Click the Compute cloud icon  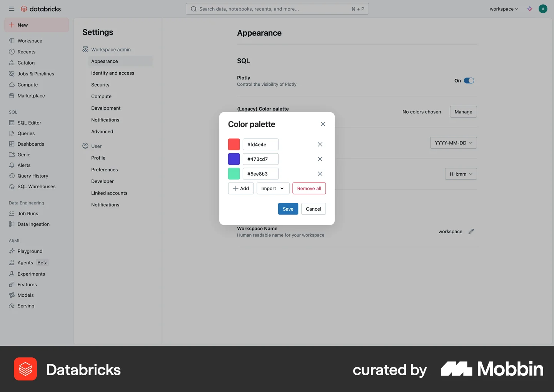tap(12, 85)
